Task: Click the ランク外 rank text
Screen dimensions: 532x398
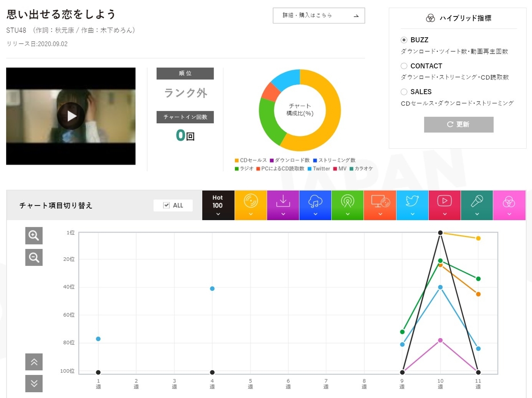Action: (185, 93)
